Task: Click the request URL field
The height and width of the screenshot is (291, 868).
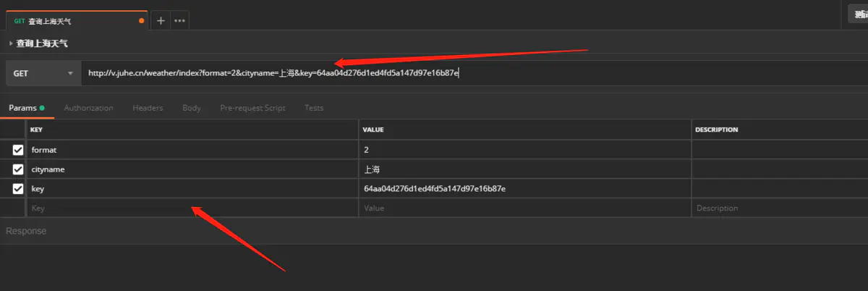Action: [474, 73]
